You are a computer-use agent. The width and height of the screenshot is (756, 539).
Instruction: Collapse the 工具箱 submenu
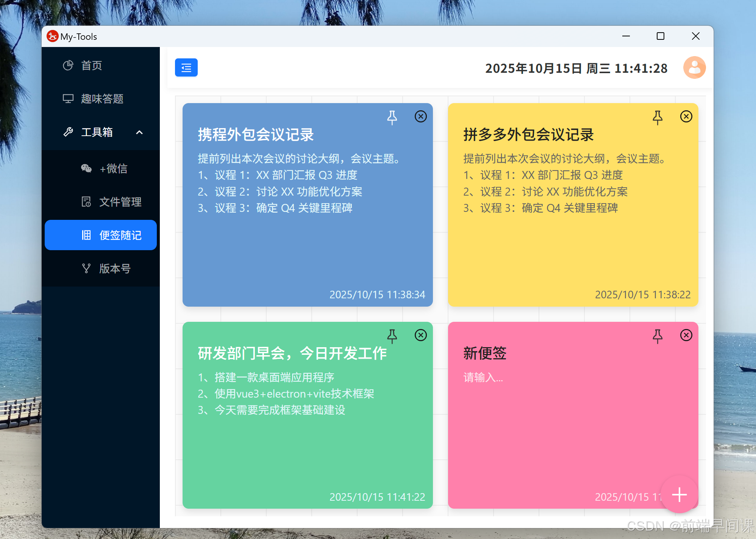(x=101, y=132)
